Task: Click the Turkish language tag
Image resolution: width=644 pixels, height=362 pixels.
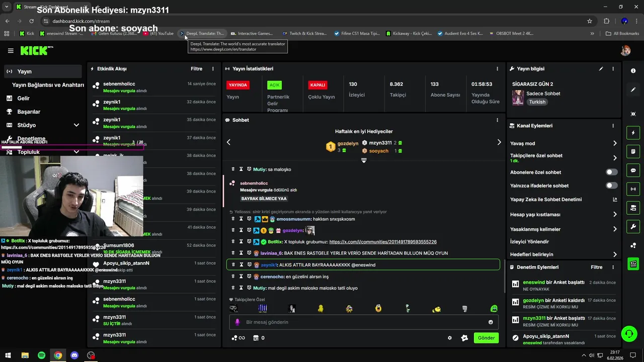Action: pos(537,102)
